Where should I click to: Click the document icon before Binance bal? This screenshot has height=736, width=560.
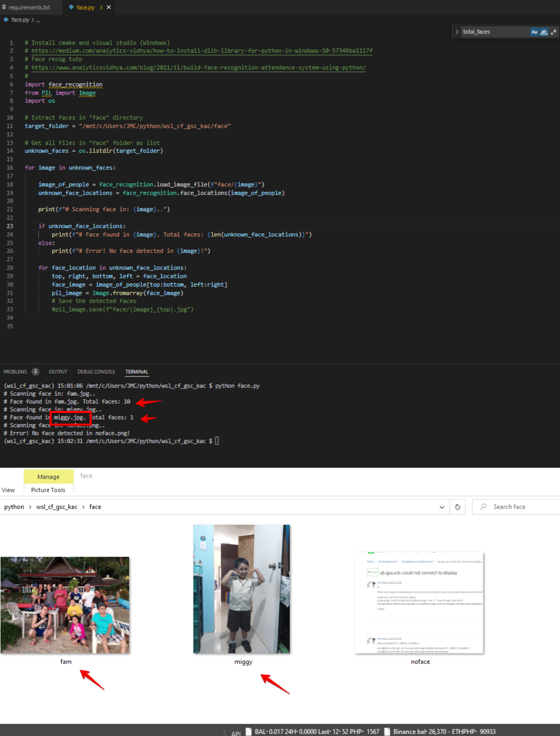388,732
